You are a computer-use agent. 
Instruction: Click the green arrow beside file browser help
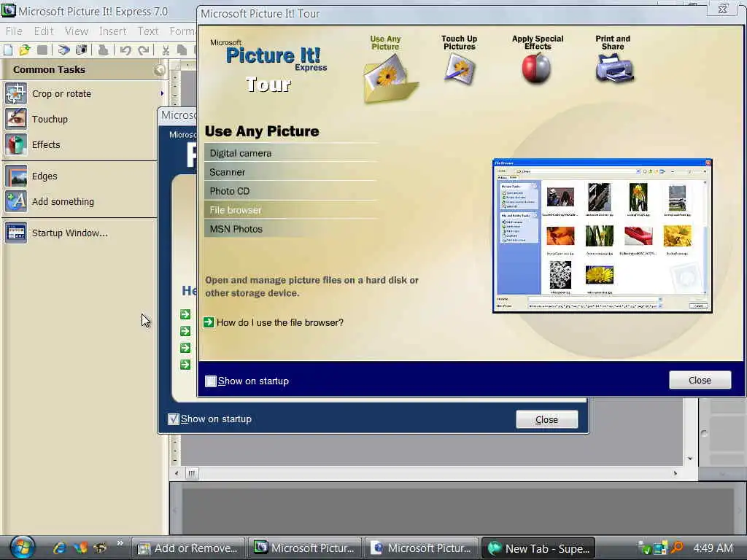click(209, 322)
